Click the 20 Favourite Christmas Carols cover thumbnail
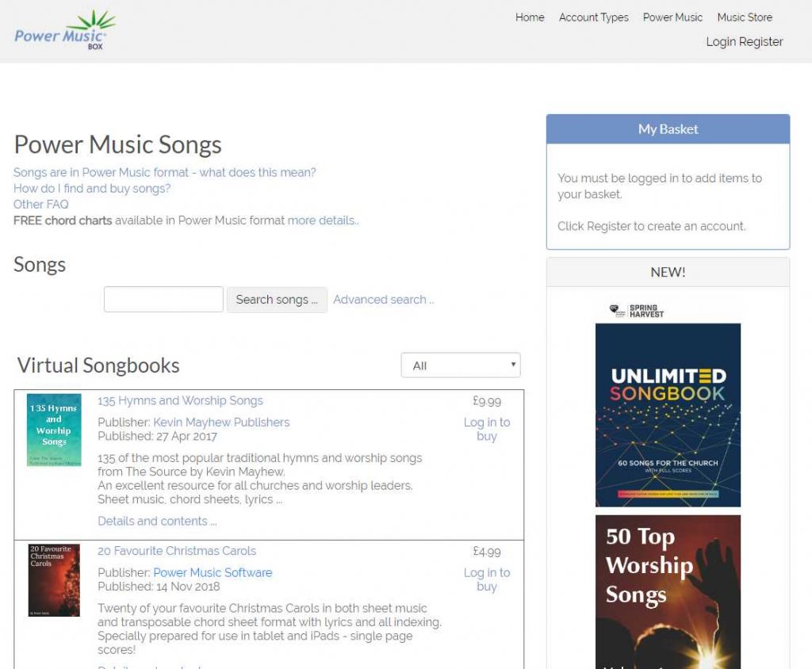This screenshot has height=669, width=812. pos(54,580)
